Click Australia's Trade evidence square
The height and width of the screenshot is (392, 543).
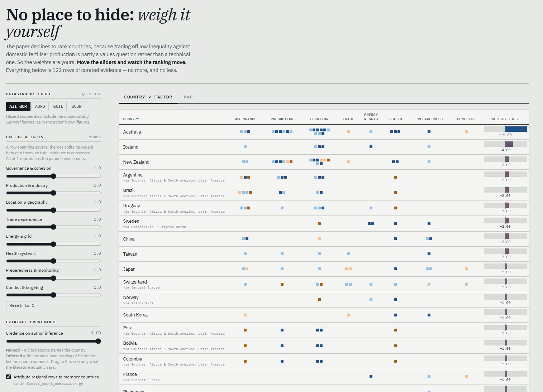[x=348, y=132]
